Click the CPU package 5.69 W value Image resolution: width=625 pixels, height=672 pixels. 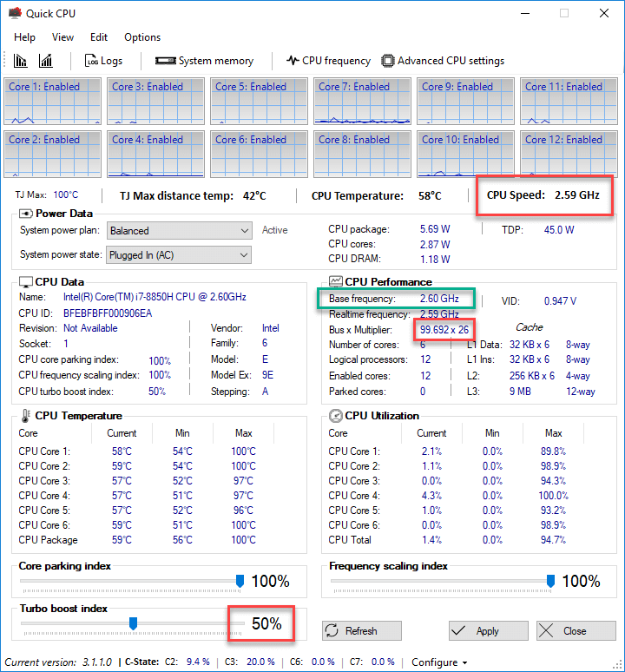coord(435,229)
